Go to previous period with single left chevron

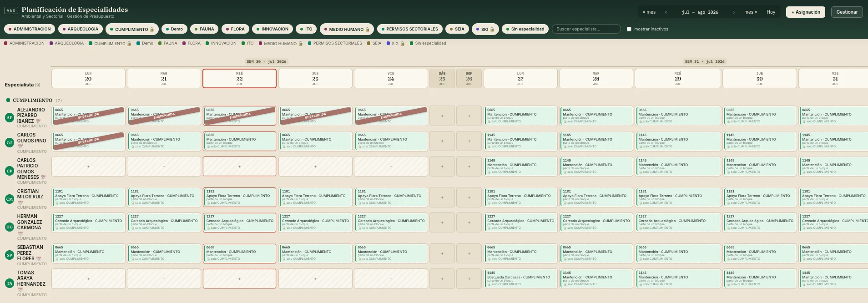[666, 12]
